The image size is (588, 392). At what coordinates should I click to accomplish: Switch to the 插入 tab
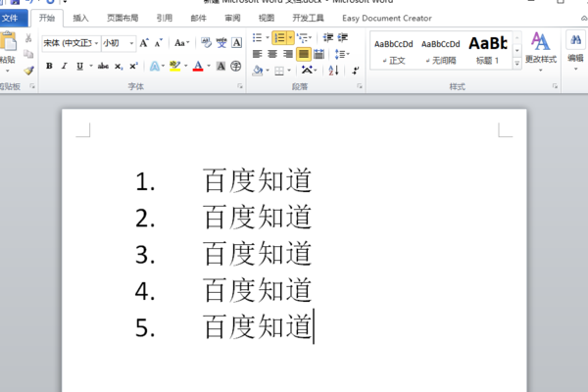click(x=80, y=18)
